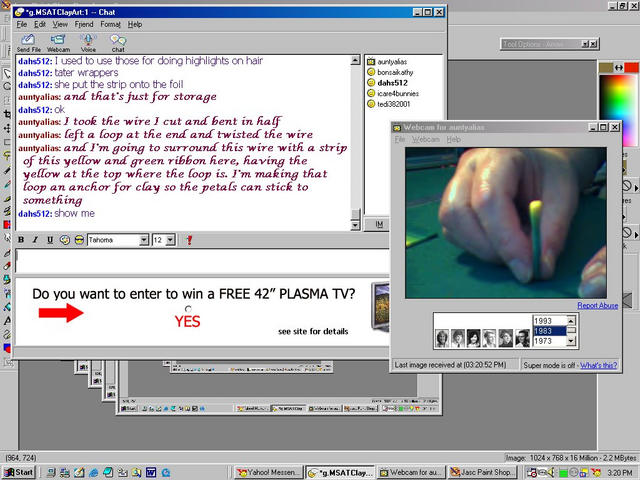Viewport: 640px width, 480px height.
Task: Select the Color Replacer tool
Action: (7, 224)
